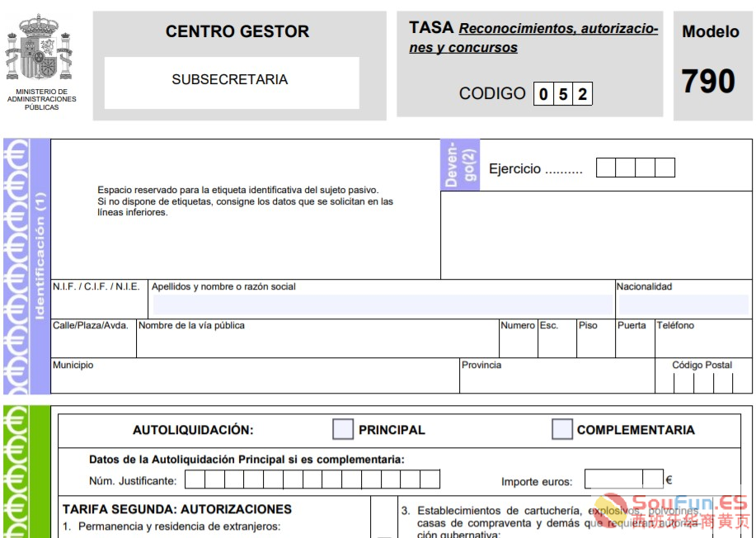The width and height of the screenshot is (756, 538).
Task: Click the Nacionalidad input field
Action: (x=683, y=305)
